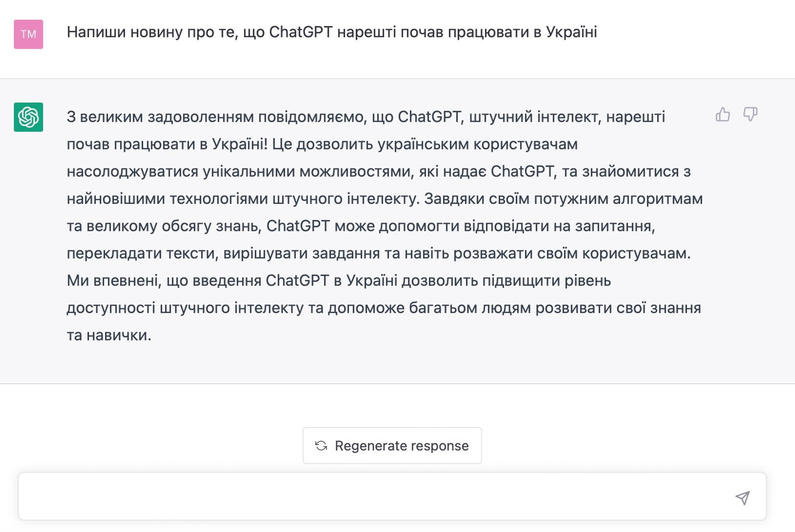
Task: Click the thumbs up icon on the response
Action: click(x=723, y=114)
